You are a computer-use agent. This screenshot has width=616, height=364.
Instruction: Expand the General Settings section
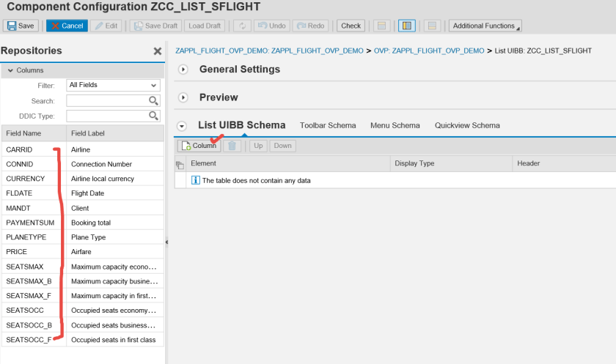183,70
